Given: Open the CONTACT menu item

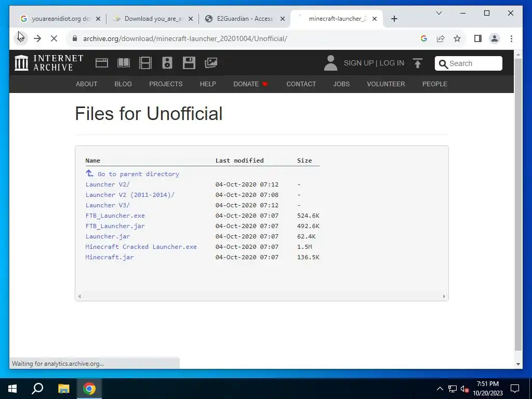Looking at the screenshot, I should coord(301,84).
